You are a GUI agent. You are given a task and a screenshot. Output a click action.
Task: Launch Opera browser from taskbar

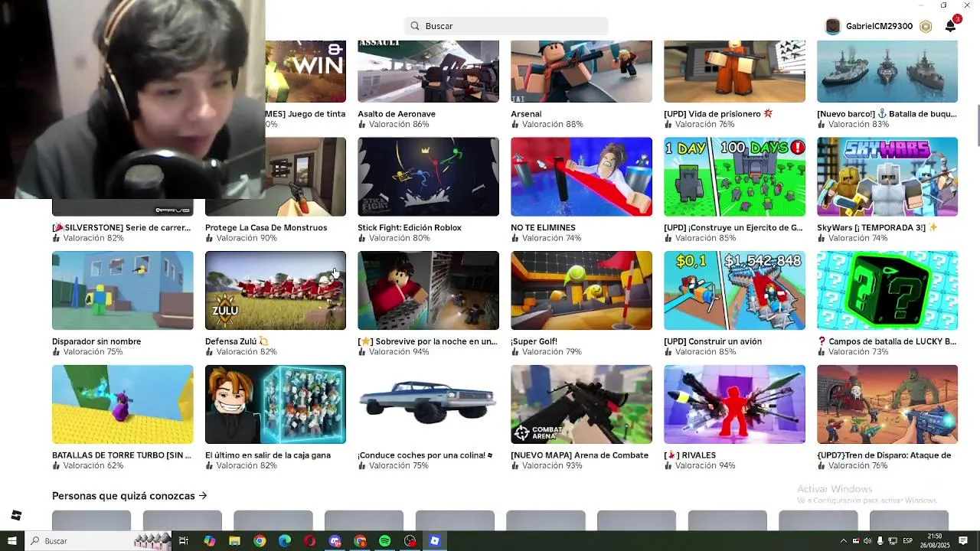(x=310, y=541)
